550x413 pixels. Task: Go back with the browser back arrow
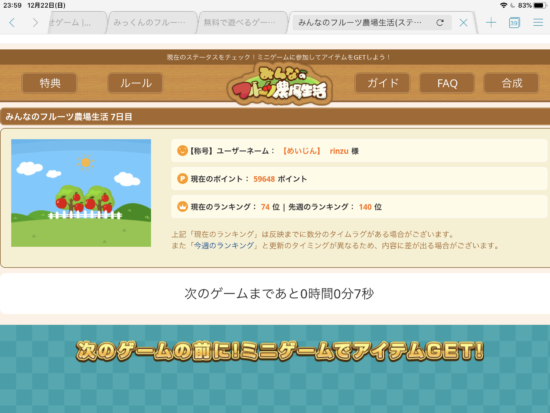coord(12,23)
